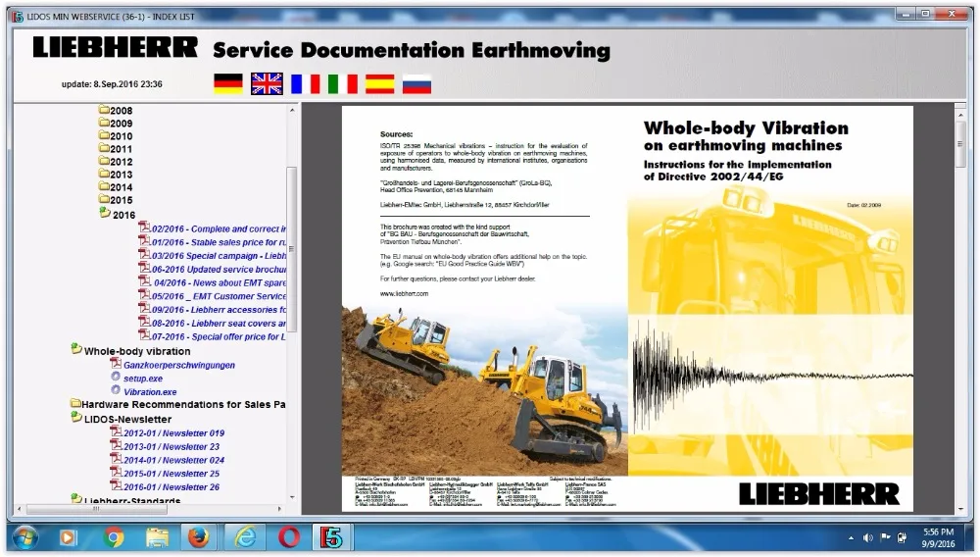Open 08-2016 - Liebherr seat covers document

219,324
